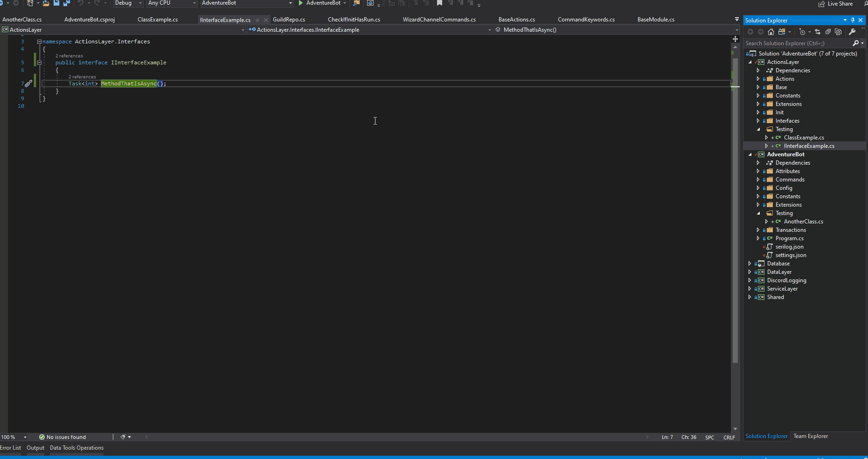Click the Save icon in the toolbar

[x=56, y=3]
